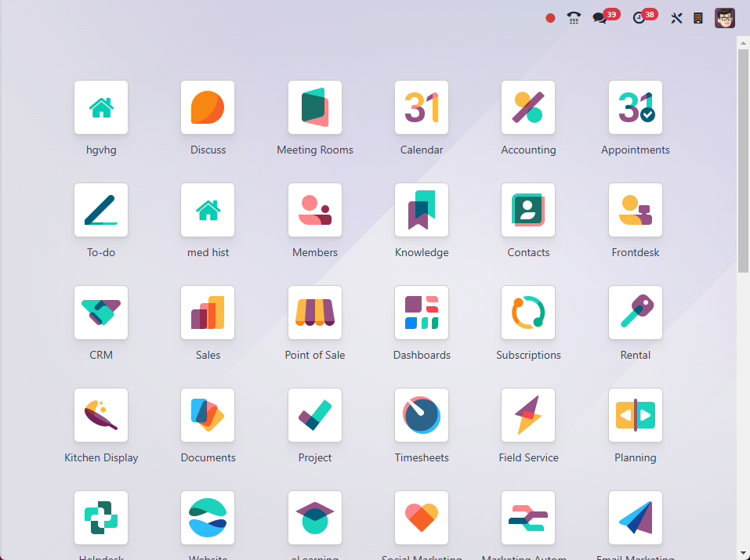Click the Knowledge app icon
This screenshot has width=750, height=560.
pos(422,210)
